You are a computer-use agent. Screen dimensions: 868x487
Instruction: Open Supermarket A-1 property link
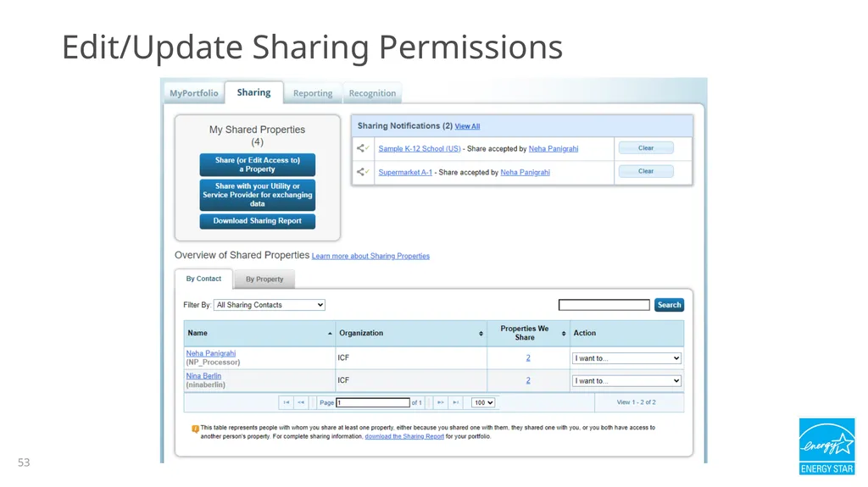click(x=405, y=172)
